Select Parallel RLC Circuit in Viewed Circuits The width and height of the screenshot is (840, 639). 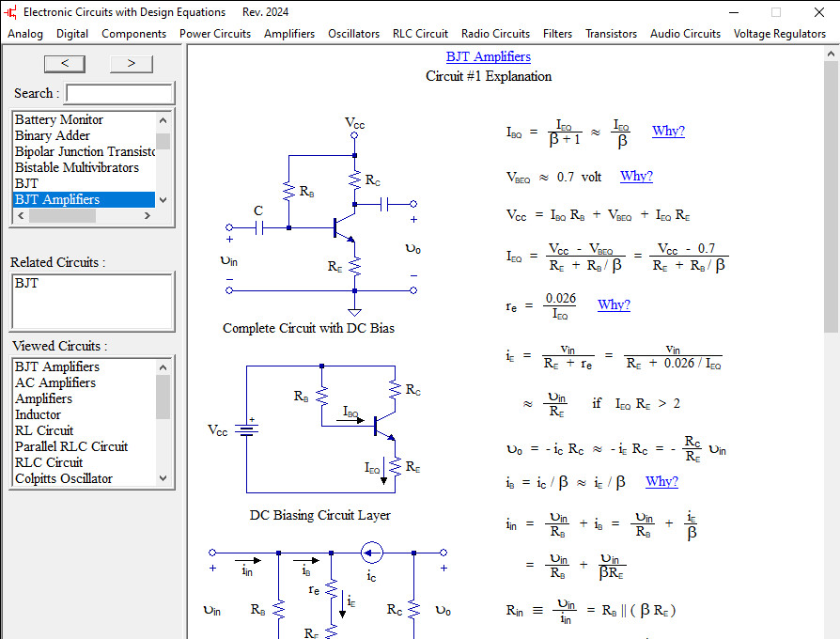coord(85,446)
